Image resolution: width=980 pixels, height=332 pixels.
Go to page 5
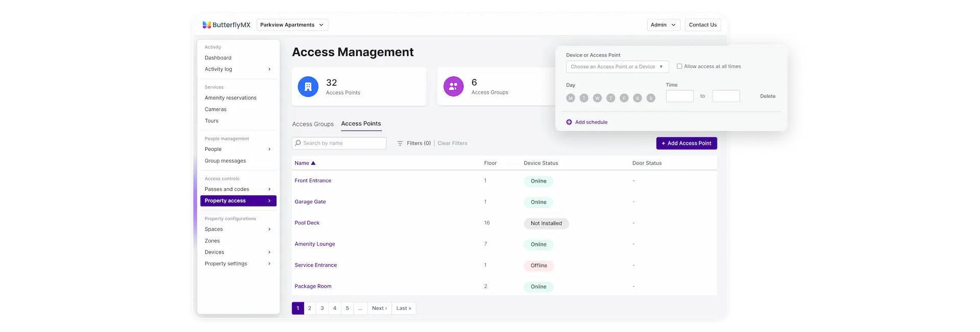point(347,309)
